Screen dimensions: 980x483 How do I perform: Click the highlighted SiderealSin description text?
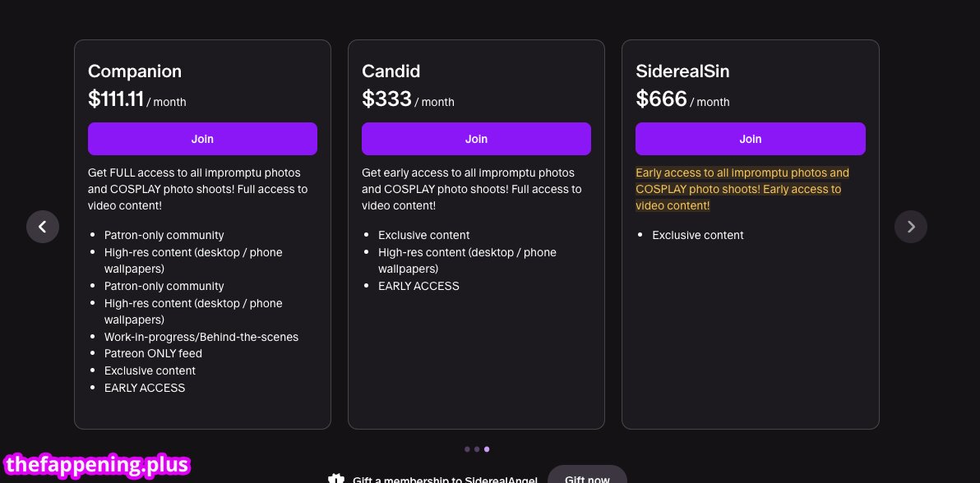pos(742,189)
